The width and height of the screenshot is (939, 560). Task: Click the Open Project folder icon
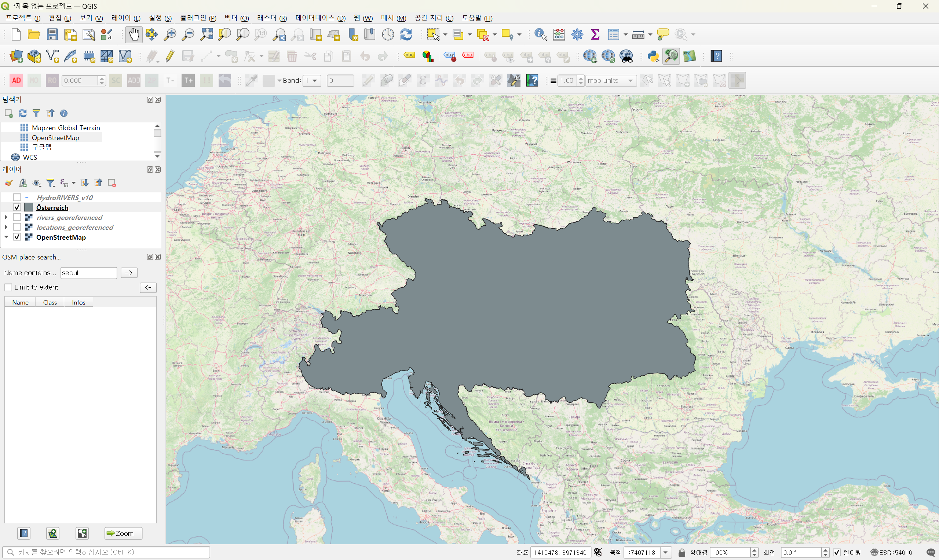point(34,35)
